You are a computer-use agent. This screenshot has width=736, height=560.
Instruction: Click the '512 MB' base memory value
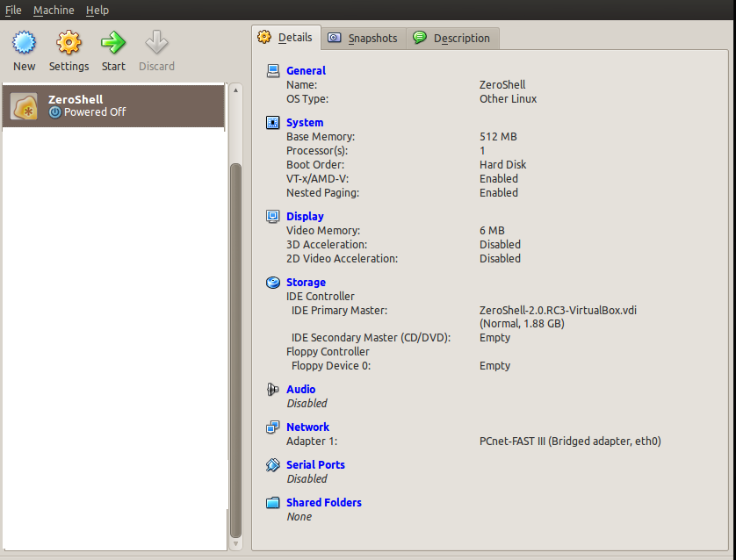498,136
